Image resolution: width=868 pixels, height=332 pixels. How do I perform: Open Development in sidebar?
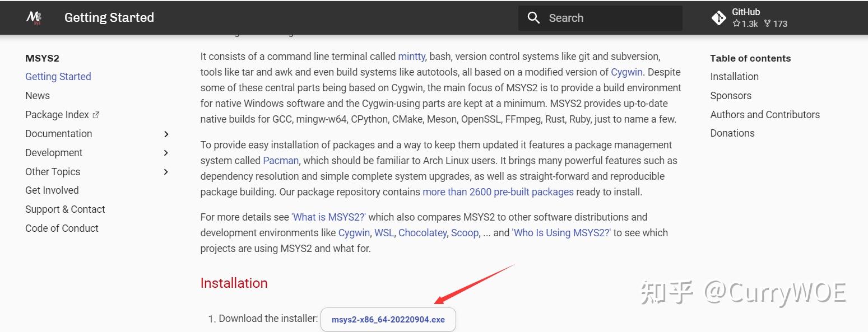(54, 153)
